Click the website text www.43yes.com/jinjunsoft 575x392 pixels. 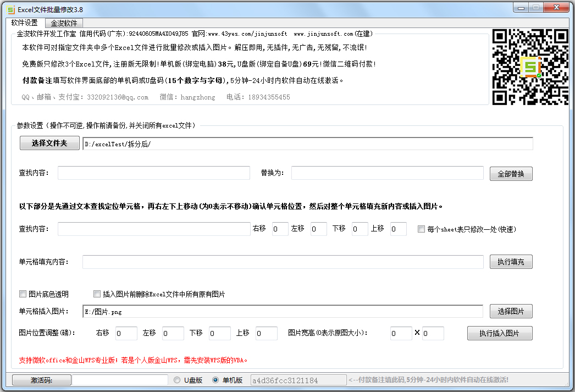(247, 34)
